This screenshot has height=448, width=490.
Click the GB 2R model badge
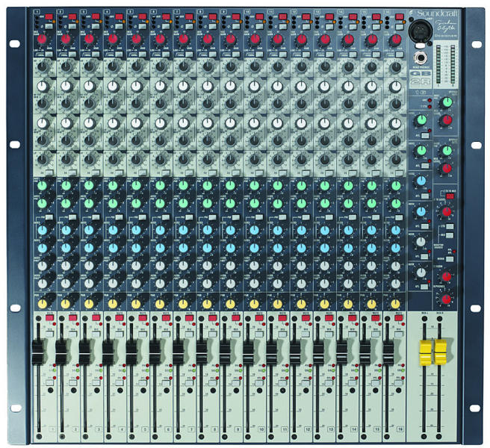421,78
